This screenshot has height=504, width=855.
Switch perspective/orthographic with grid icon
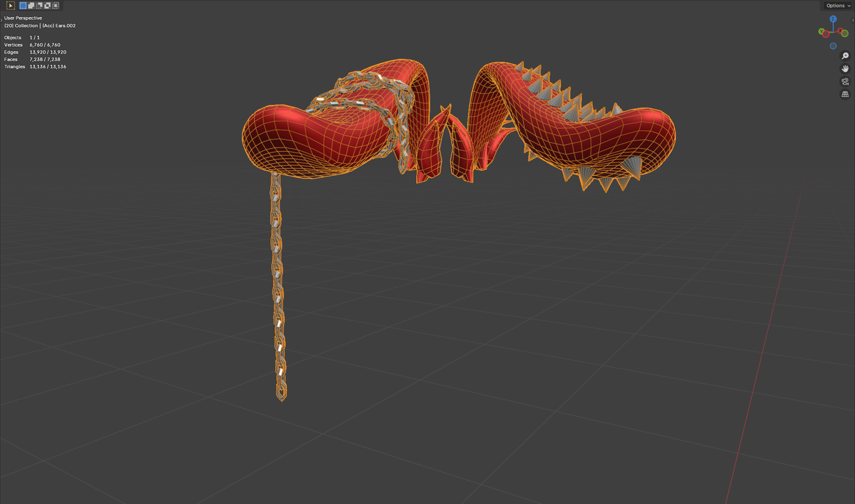(845, 95)
